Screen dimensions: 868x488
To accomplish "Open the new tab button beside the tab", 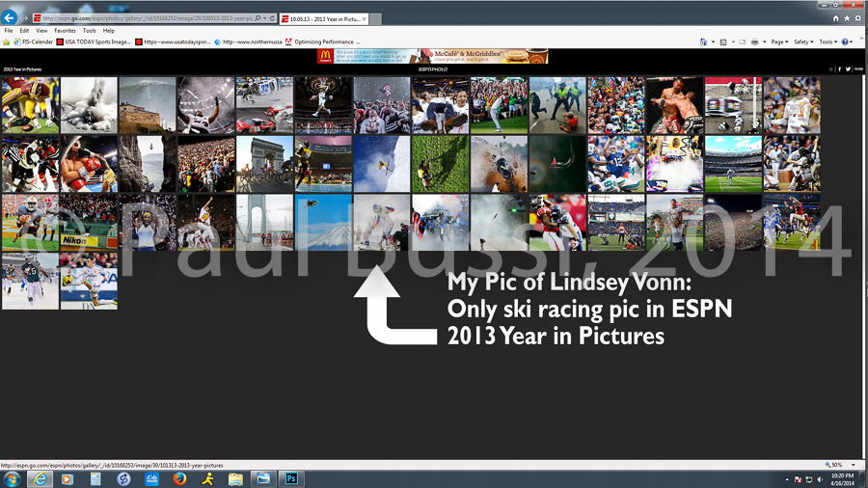I will click(375, 19).
